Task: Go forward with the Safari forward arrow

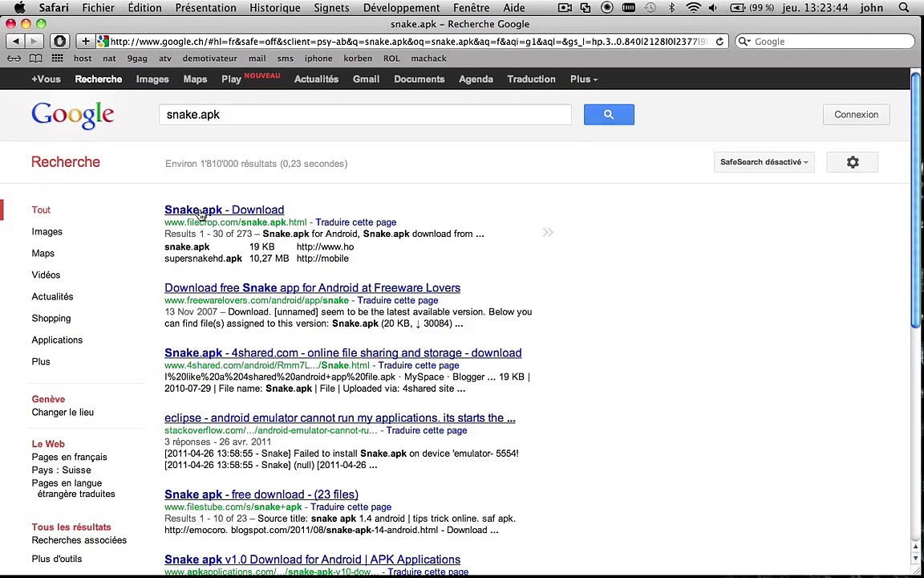Action: click(34, 41)
